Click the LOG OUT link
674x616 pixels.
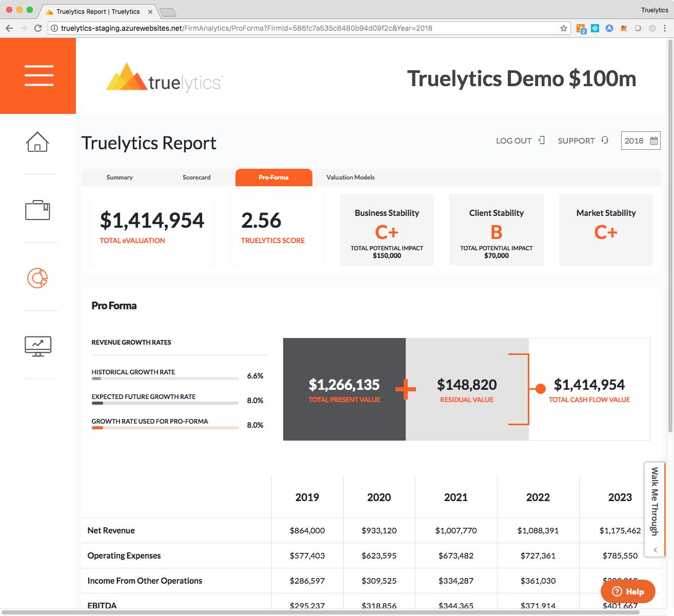point(513,141)
